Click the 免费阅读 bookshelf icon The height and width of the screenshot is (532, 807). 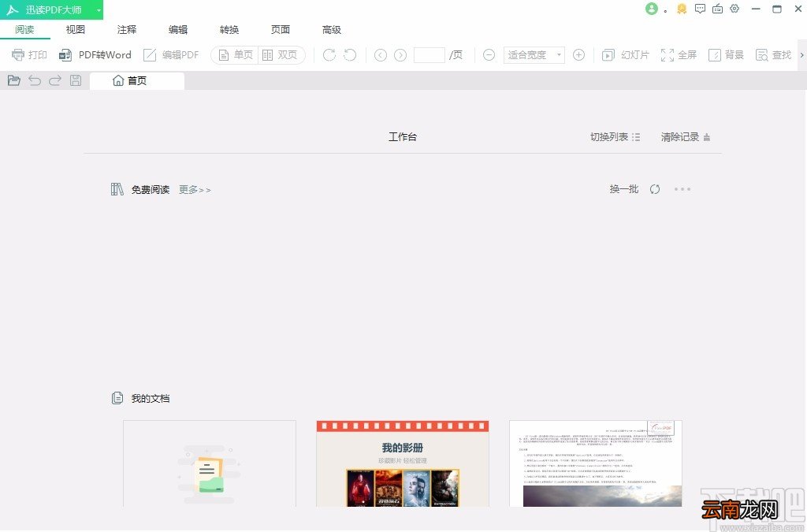pos(117,189)
